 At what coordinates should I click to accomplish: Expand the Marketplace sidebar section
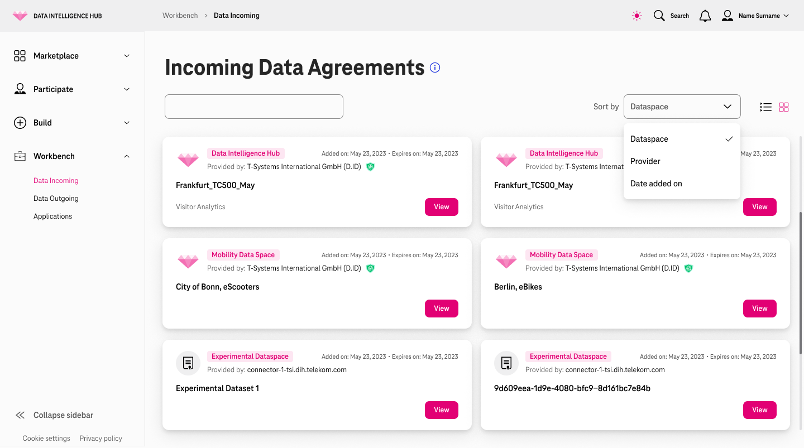[71, 56]
